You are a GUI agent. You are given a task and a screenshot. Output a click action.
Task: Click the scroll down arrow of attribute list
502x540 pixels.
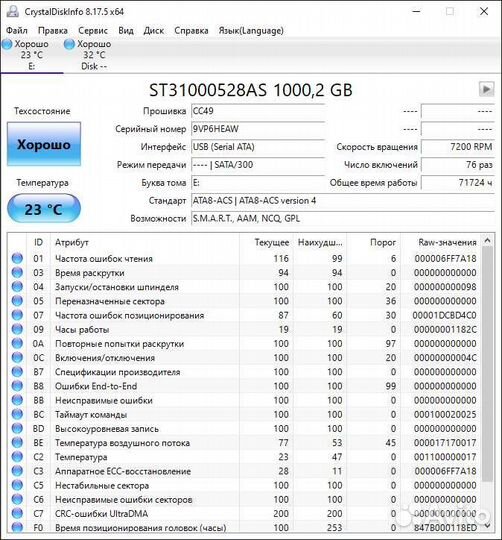pyautogui.click(x=487, y=526)
